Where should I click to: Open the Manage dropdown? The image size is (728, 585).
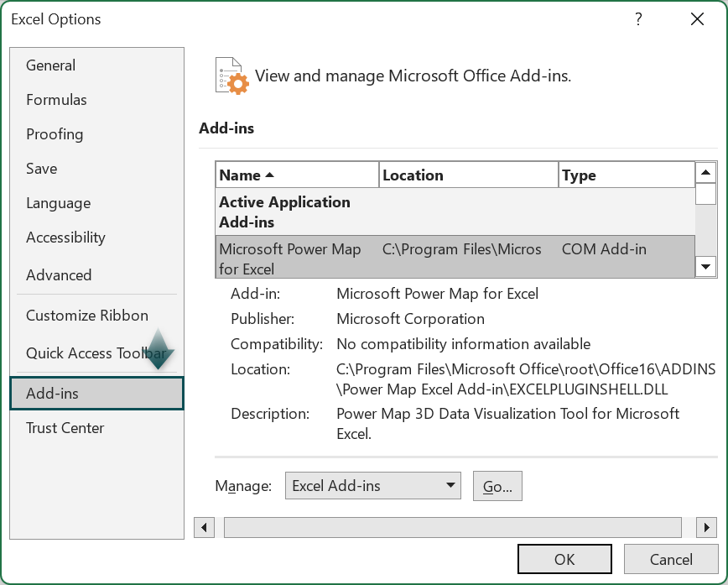click(372, 485)
